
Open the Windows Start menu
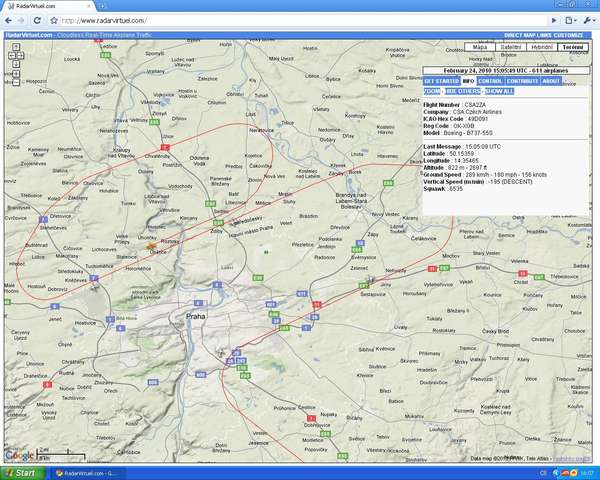pyautogui.click(x=21, y=473)
